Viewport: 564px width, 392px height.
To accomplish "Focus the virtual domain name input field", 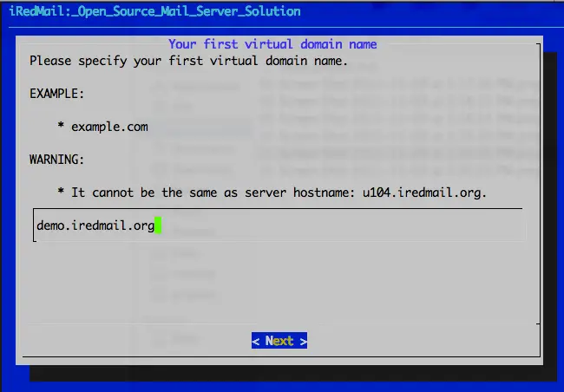I will click(x=278, y=225).
